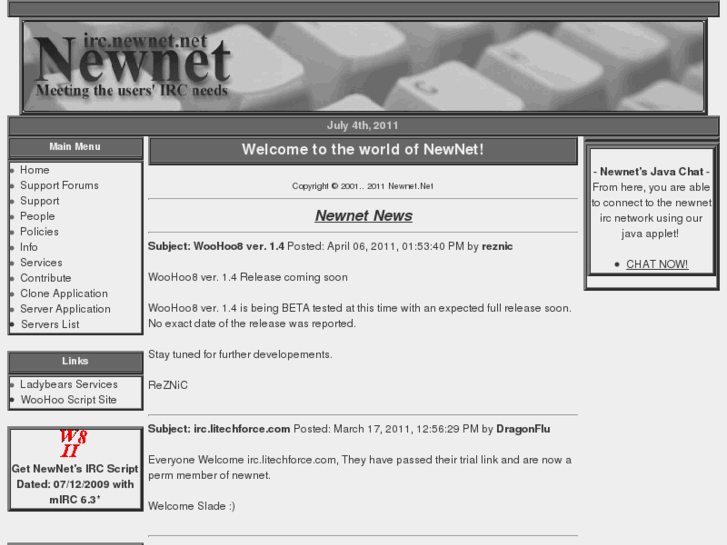Open the People menu entry

[x=37, y=216]
